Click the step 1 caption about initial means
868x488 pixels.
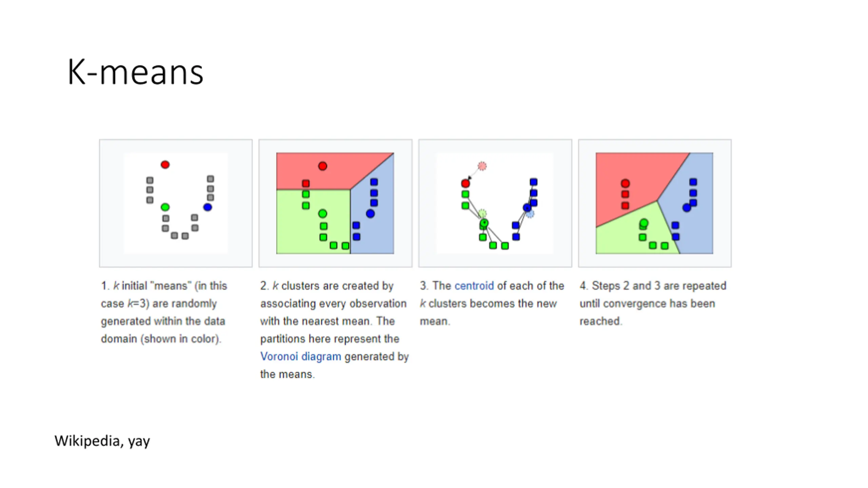coord(164,312)
